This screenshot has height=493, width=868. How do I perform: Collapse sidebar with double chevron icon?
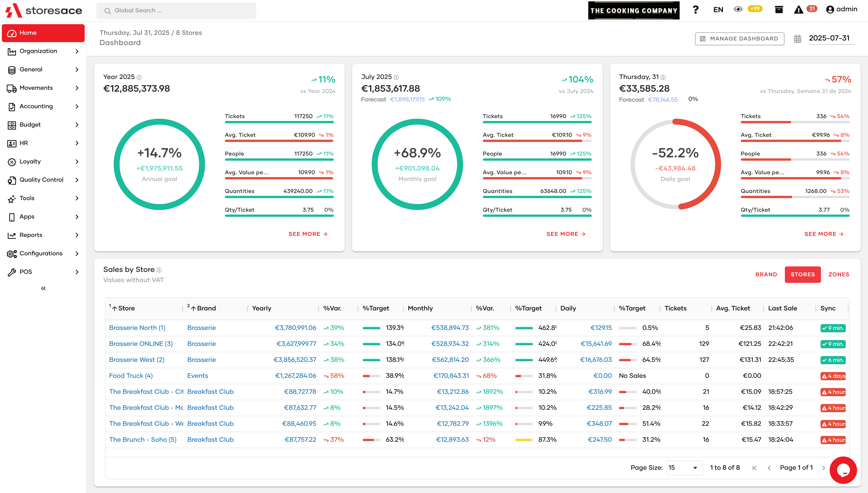(x=43, y=288)
